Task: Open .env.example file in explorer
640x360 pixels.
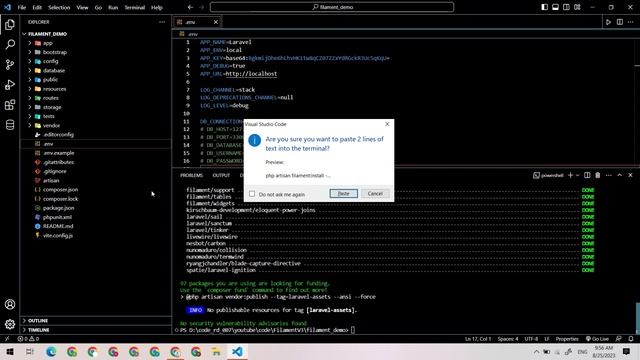Action: click(58, 153)
